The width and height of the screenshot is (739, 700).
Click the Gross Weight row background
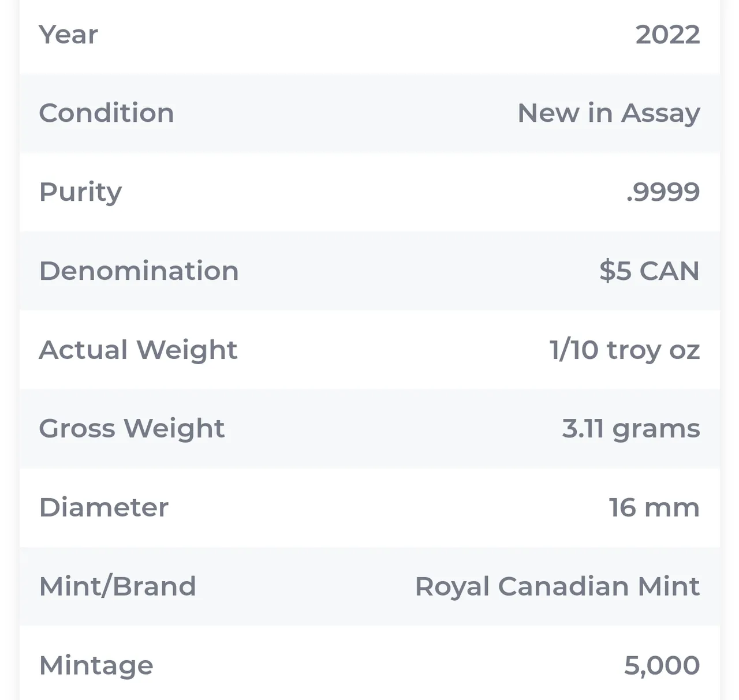click(x=369, y=429)
